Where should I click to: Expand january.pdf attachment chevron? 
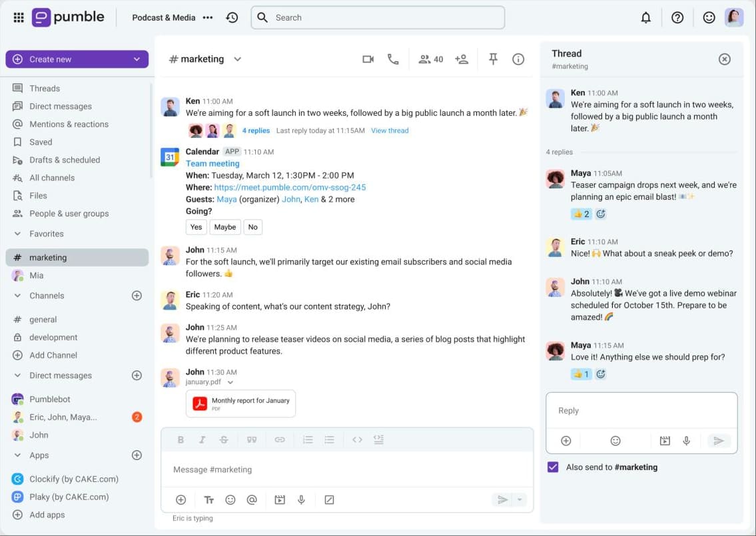click(x=230, y=382)
